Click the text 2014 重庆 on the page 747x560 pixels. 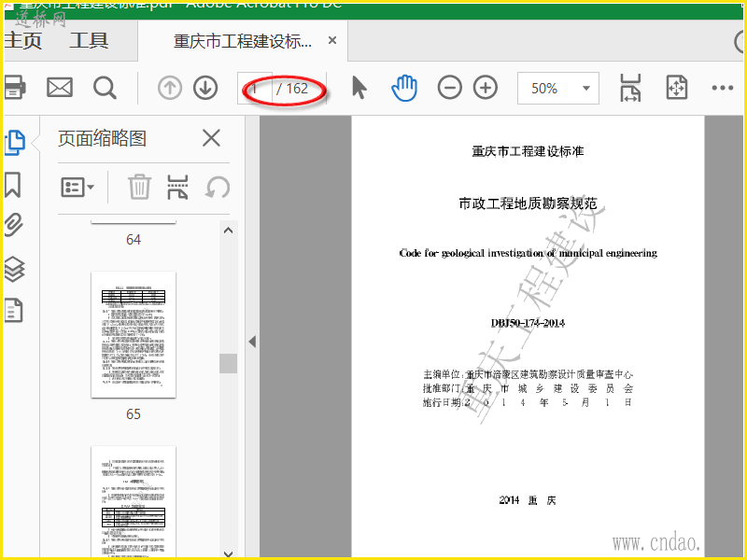coord(528,500)
